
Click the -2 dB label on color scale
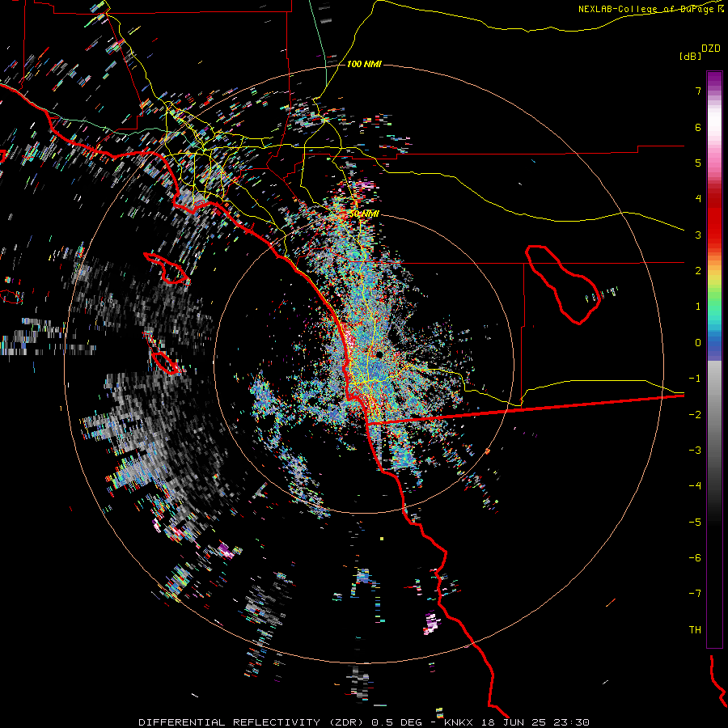(x=695, y=415)
